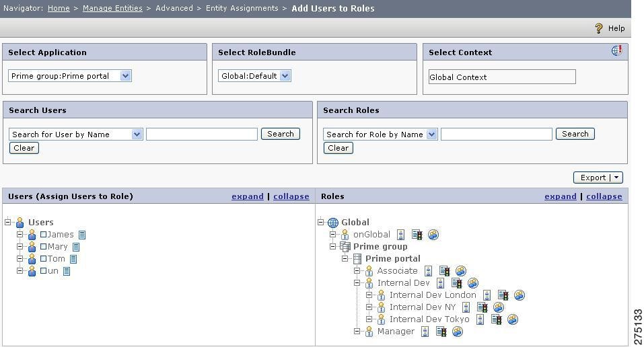Click the traffic light icon beside Internal Dev NY
Screen dimensions: 644x347
pyautogui.click(x=482, y=307)
